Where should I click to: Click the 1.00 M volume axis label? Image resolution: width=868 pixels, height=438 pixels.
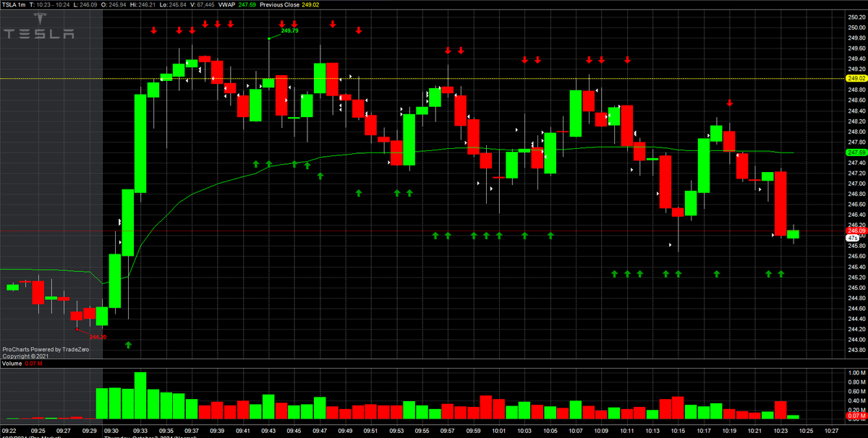(856, 373)
